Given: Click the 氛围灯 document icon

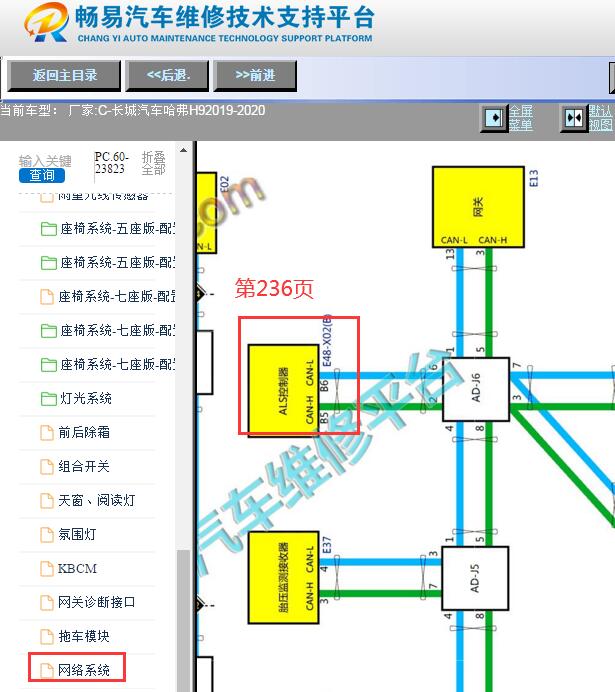Looking at the screenshot, I should pos(47,535).
